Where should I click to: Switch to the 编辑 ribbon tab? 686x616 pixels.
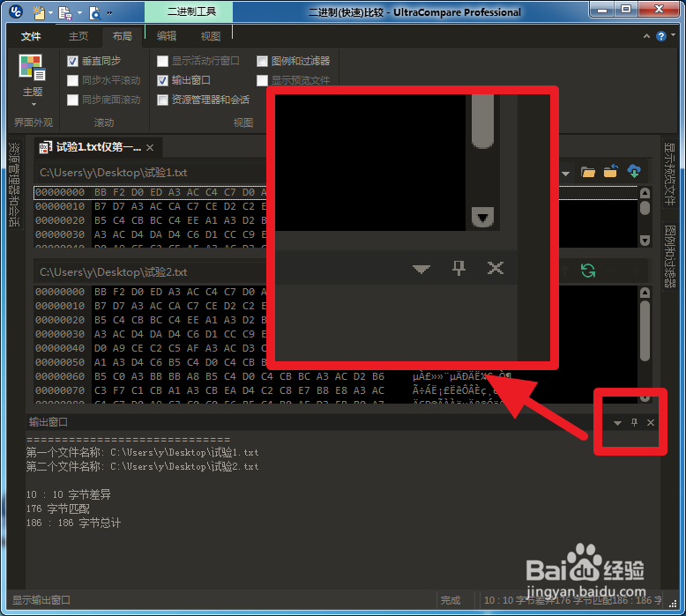(167, 36)
